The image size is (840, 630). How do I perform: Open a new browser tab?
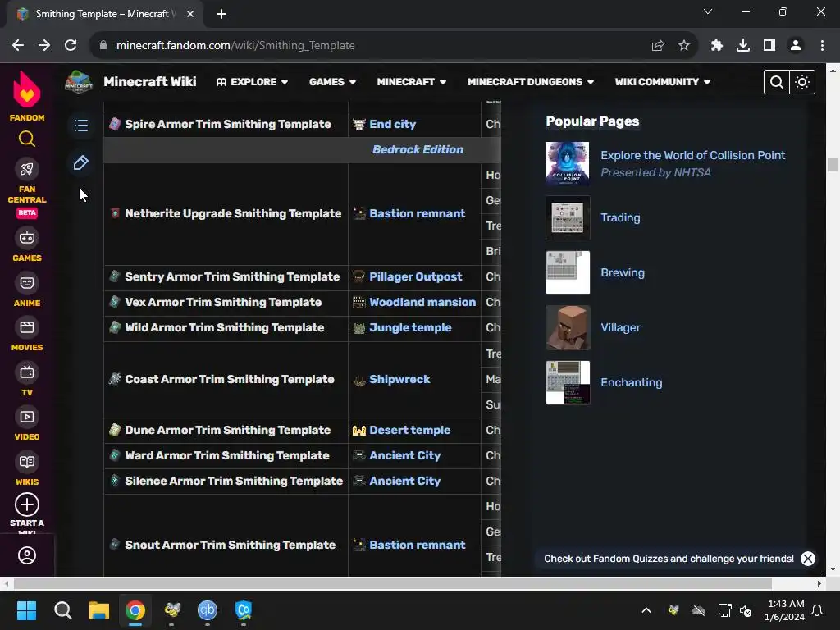(221, 14)
